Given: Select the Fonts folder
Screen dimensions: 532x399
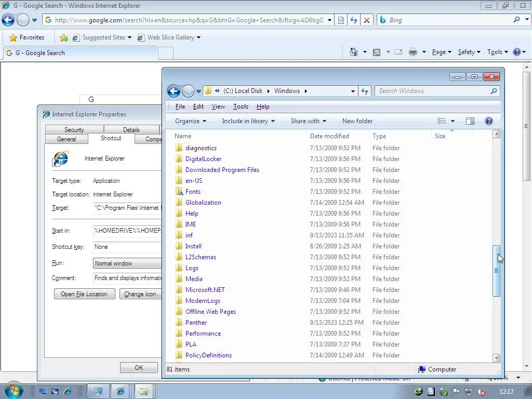Looking at the screenshot, I should (x=193, y=192).
